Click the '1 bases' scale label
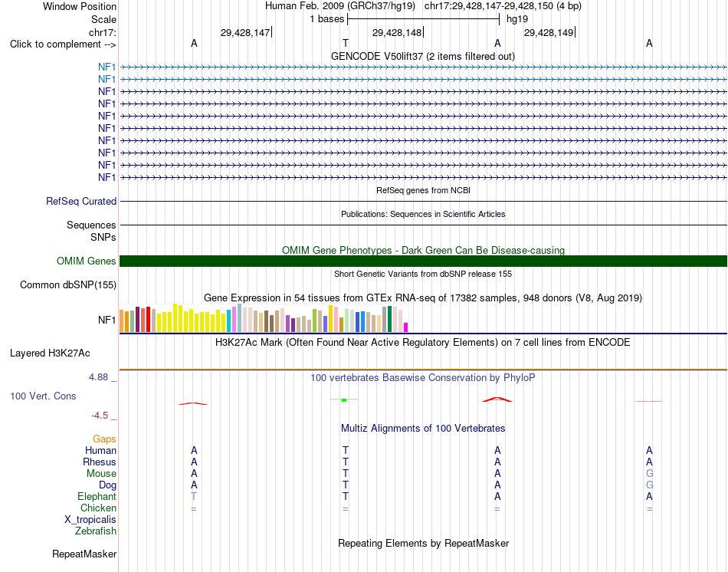Screen dimensions: 728x572 [x=327, y=19]
